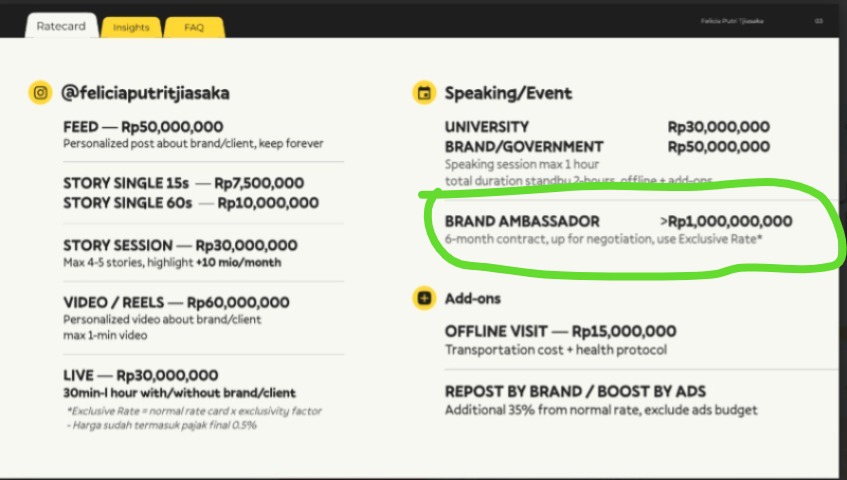This screenshot has width=847, height=480.
Task: Select the LIVE — Rp30,000,000 rate
Action: point(140,375)
